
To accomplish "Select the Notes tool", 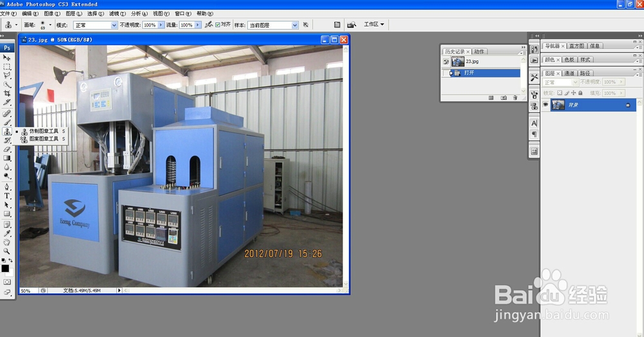I will point(6,224).
